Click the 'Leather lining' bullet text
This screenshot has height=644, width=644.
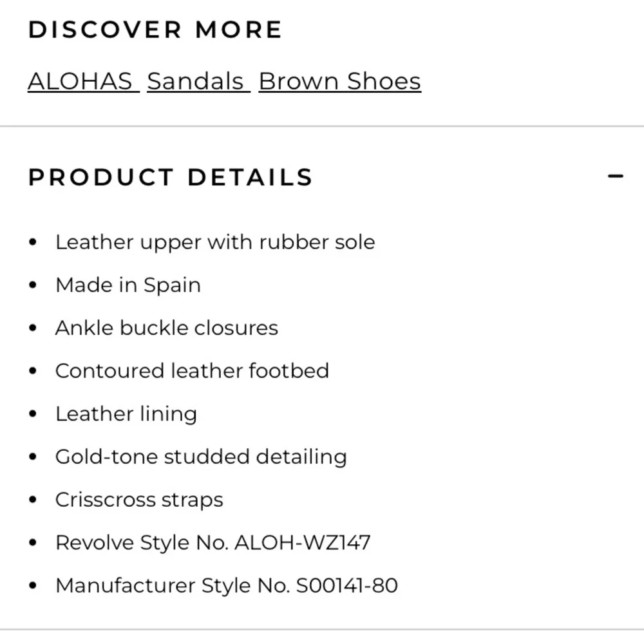click(x=126, y=414)
